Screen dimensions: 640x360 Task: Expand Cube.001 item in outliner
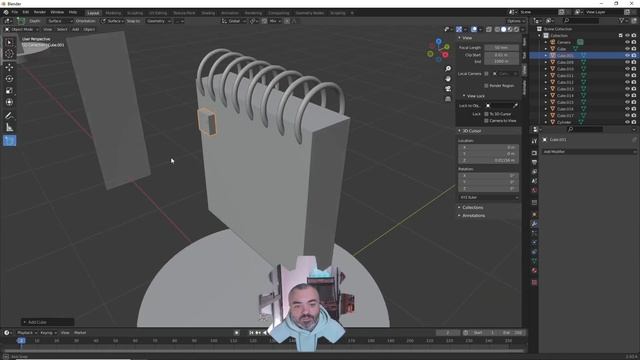(546, 56)
